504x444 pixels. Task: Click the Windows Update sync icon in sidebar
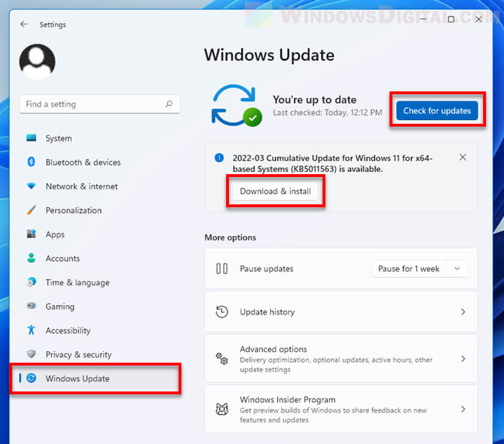click(31, 378)
